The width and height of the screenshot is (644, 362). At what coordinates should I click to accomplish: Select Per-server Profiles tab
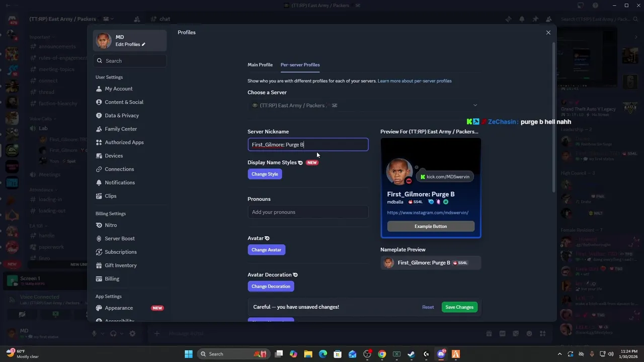tap(300, 65)
